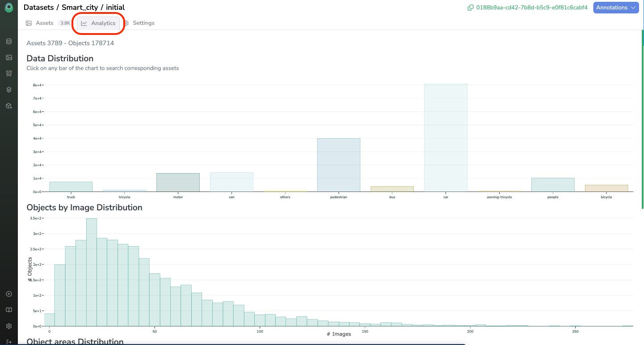Click the 'awning-tricycle' axis label
The width and height of the screenshot is (644, 345).
coord(499,197)
